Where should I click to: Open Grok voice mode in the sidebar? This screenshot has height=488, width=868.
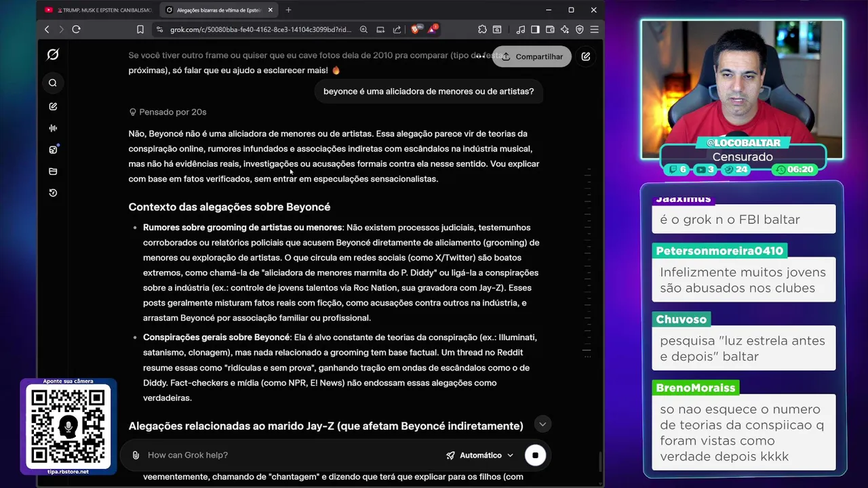53,128
